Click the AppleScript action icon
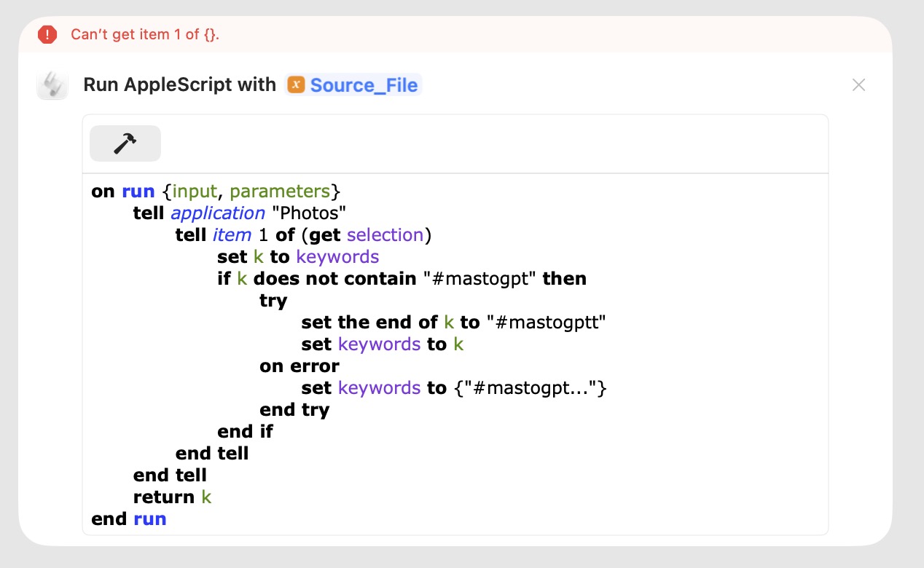The image size is (924, 568). (x=52, y=85)
